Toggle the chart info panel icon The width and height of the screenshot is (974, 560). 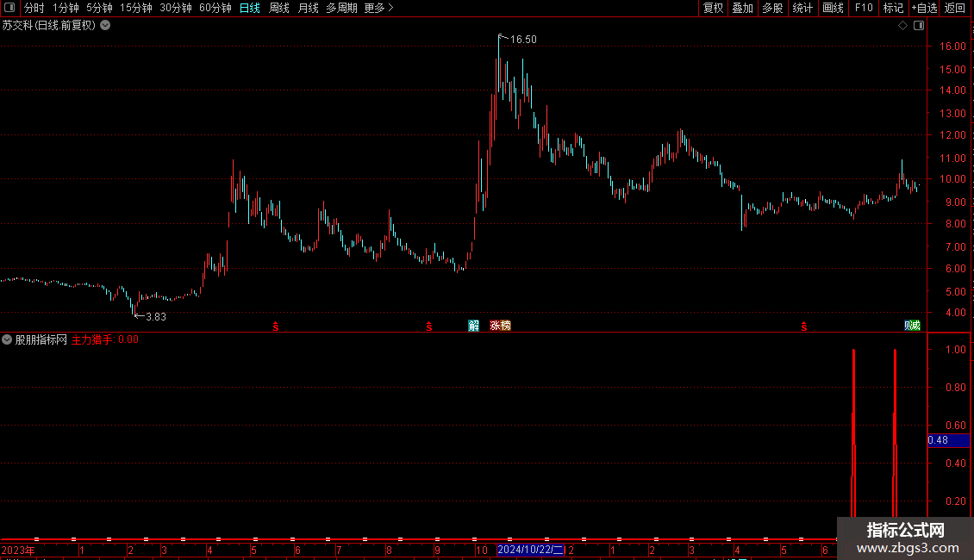coord(919,26)
